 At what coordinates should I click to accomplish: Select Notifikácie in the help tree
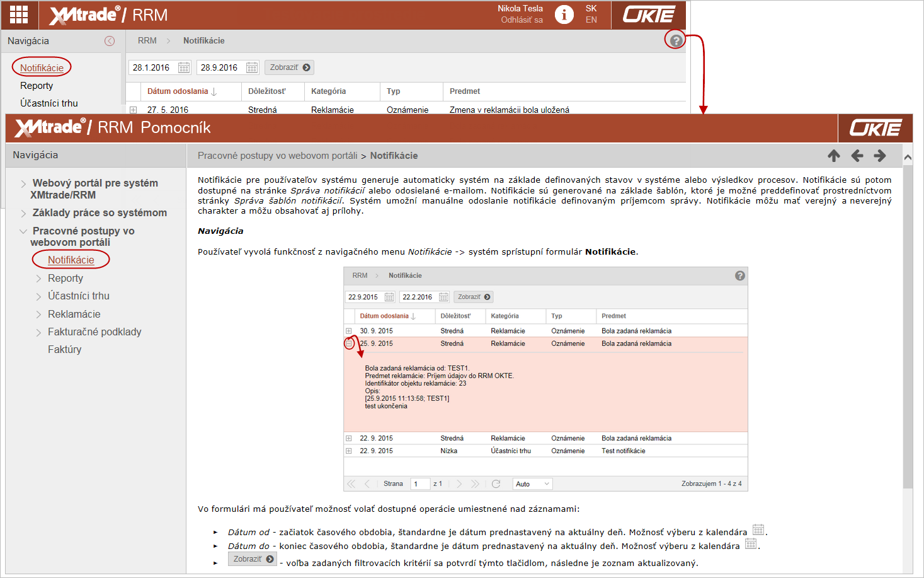pyautogui.click(x=71, y=260)
